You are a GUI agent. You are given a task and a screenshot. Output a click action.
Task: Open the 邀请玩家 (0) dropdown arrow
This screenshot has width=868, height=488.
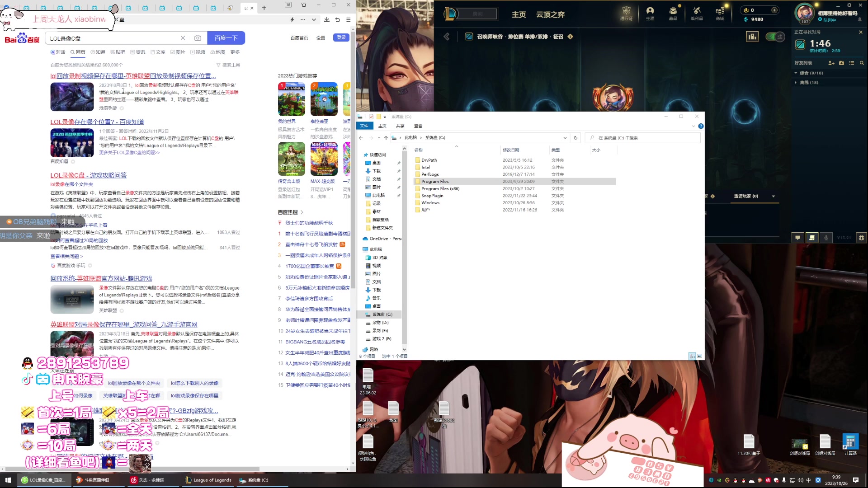774,196
